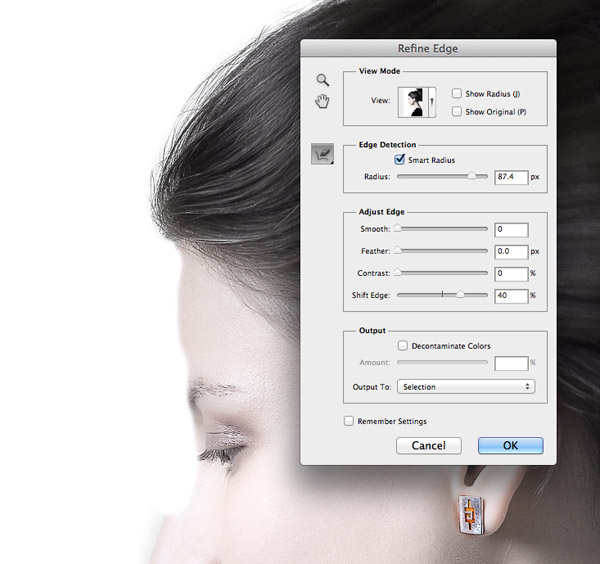Click the disabled Amount slider track
Screen dimensions: 600x564
click(442, 362)
